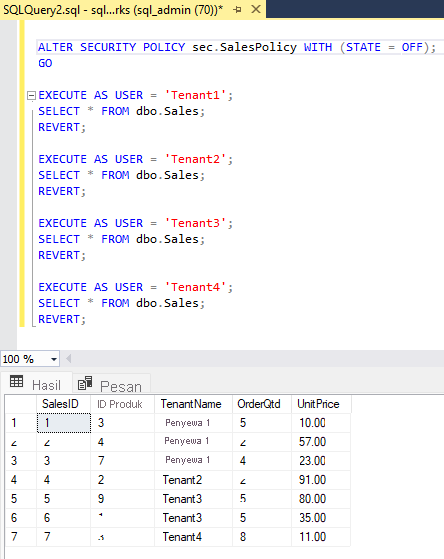Select row header number 7
444x559 pixels.
pyautogui.click(x=21, y=537)
